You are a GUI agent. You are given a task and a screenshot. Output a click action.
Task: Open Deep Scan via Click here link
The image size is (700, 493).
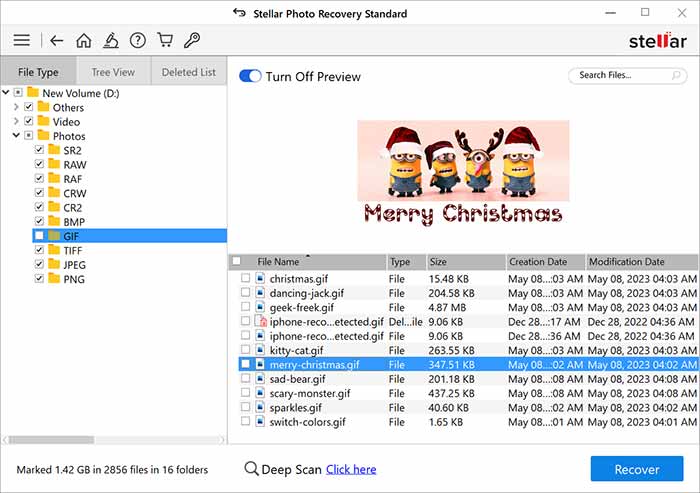coord(351,469)
